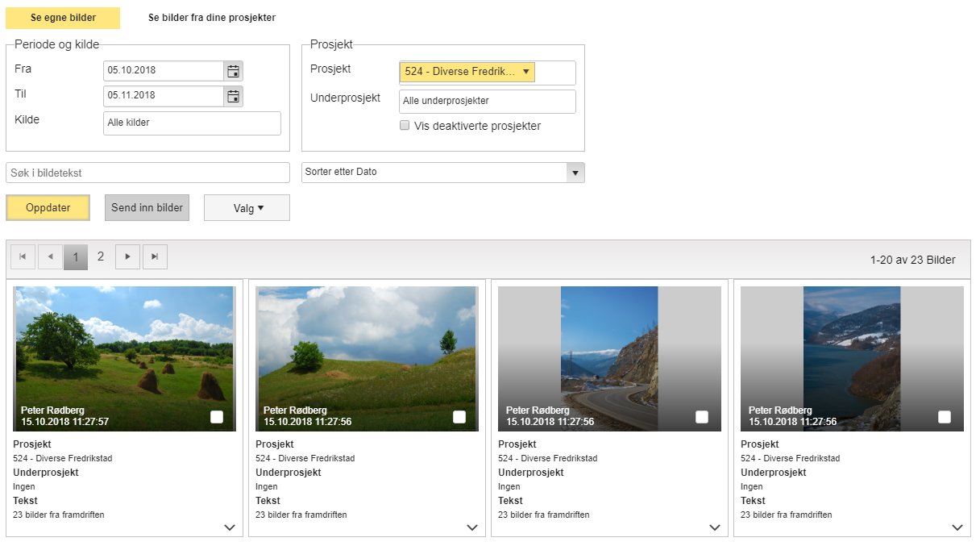Open the Prosjekt dropdown showing 524 - Diverse Fredrik

[467, 73]
